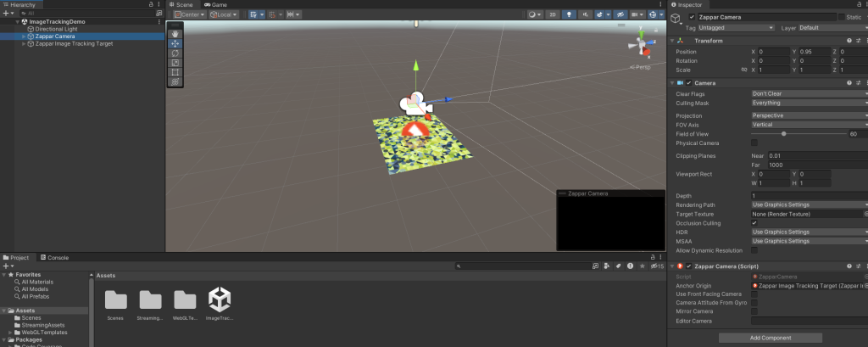Select the Scale tool in Scene toolbar

coord(175,63)
